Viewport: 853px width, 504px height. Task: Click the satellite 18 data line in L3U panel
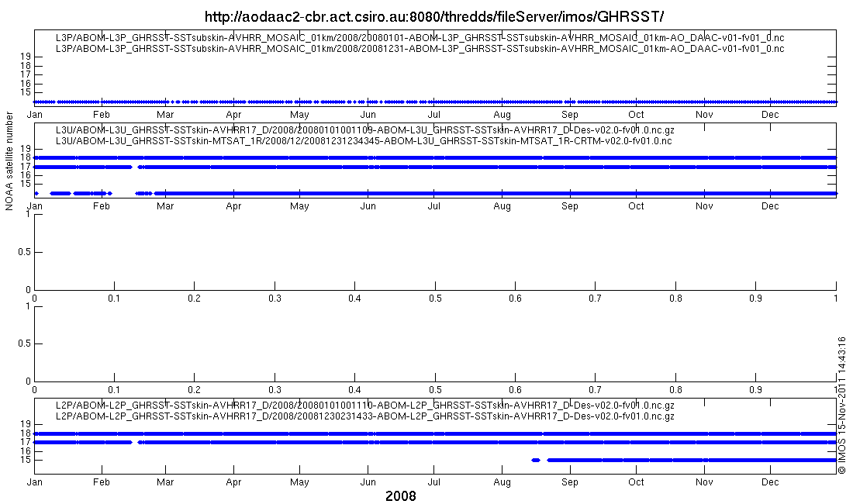point(435,157)
